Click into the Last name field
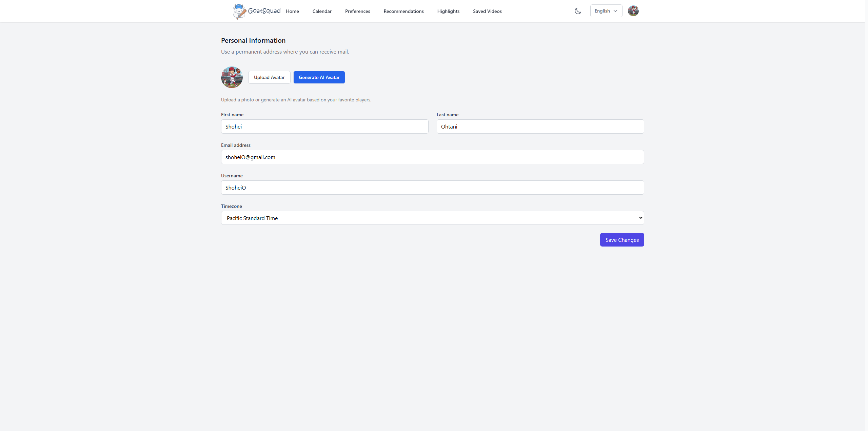868x431 pixels. click(x=540, y=126)
